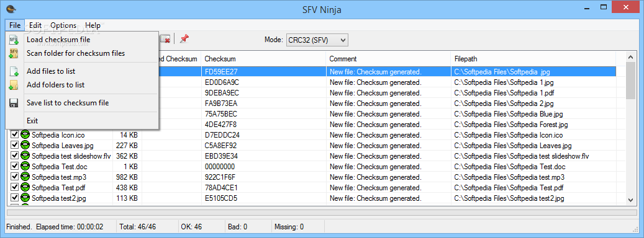
Task: Click ninja icon beside Softpedia Leaves.jpg
Action: coord(25,145)
